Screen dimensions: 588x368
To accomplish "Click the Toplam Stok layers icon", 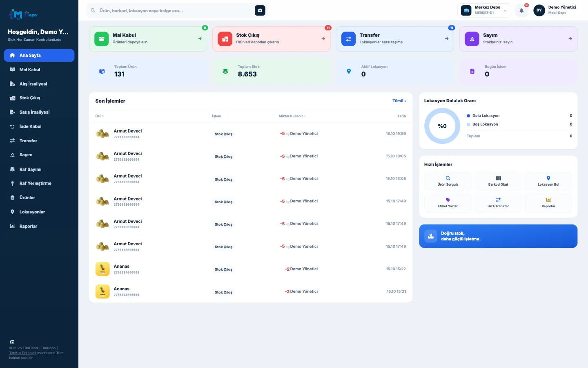I will click(x=225, y=71).
